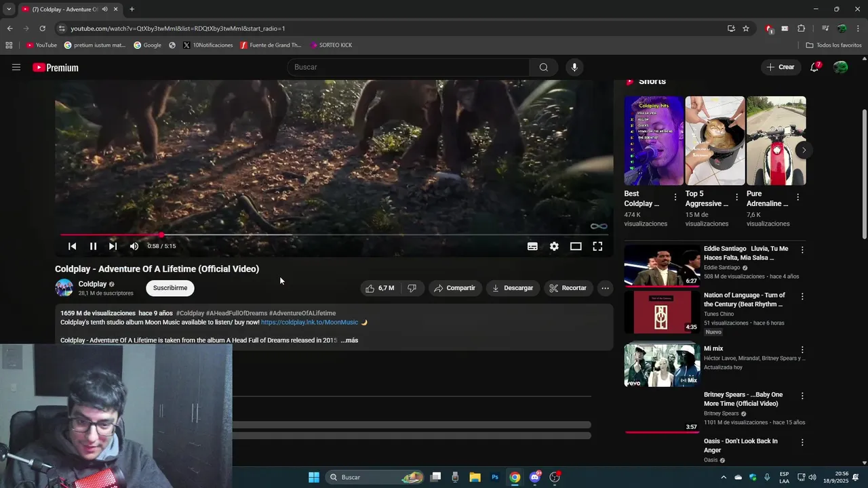
Task: Open the Coldplay channel name link
Action: tap(92, 284)
